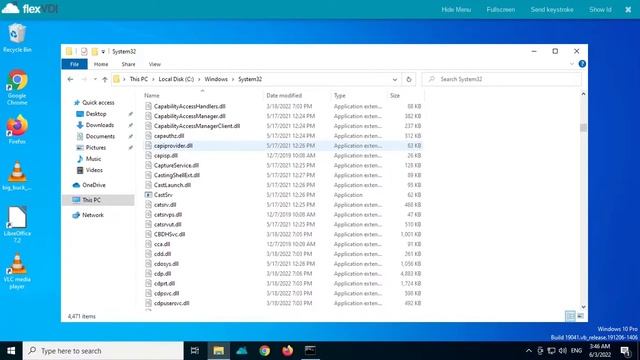This screenshot has height=360, width=640.
Task: Expand breadcrumb arrow after This PC
Action: pyautogui.click(x=153, y=79)
